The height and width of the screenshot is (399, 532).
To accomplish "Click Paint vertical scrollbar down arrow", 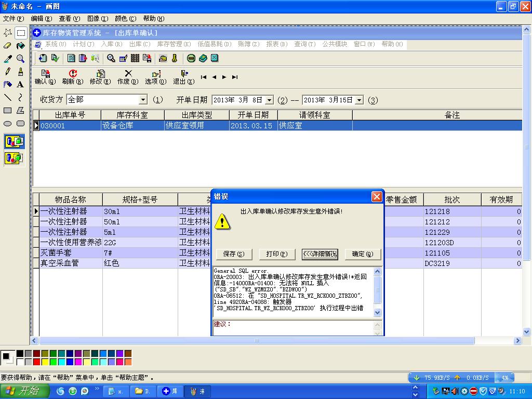I will pyautogui.click(x=526, y=332).
